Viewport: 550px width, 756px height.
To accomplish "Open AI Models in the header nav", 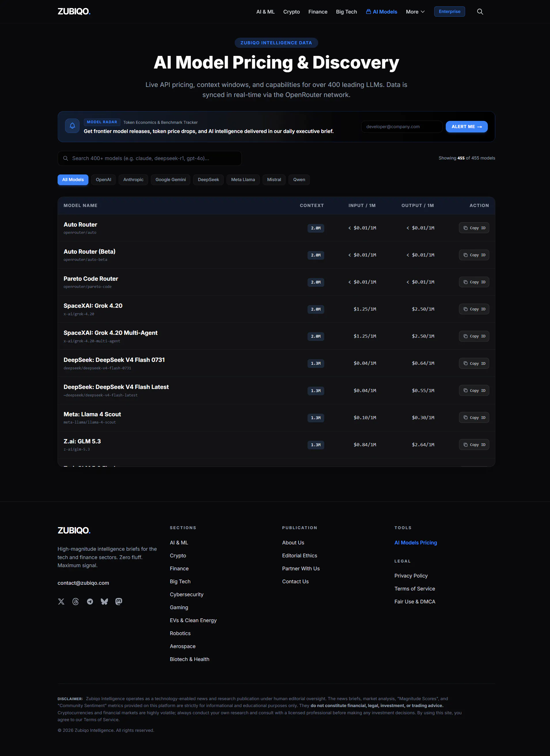I will click(x=381, y=12).
